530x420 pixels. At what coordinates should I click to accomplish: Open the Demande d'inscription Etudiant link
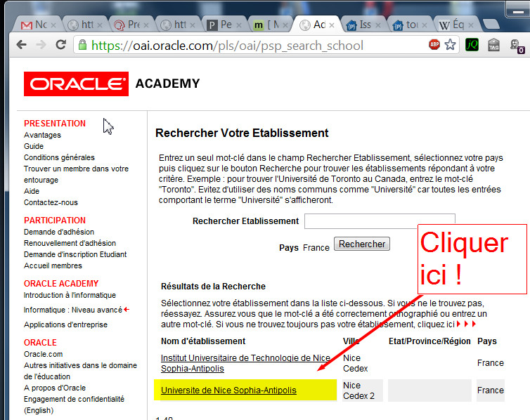click(x=75, y=254)
